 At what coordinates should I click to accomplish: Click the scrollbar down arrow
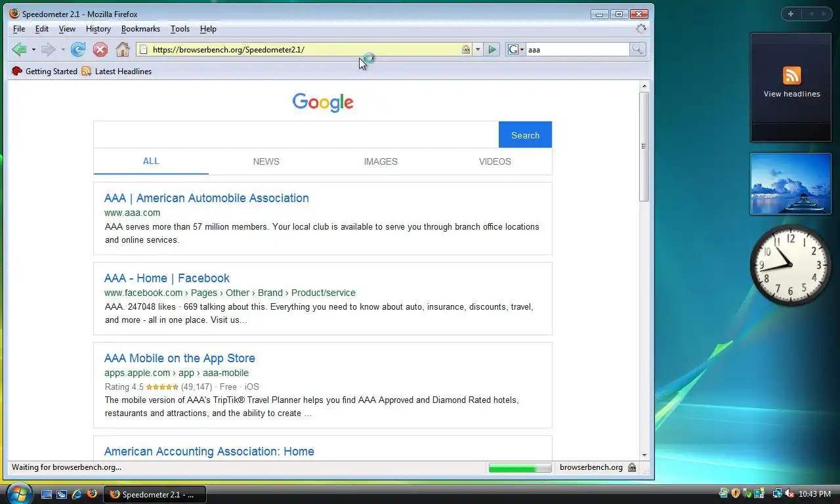click(644, 455)
